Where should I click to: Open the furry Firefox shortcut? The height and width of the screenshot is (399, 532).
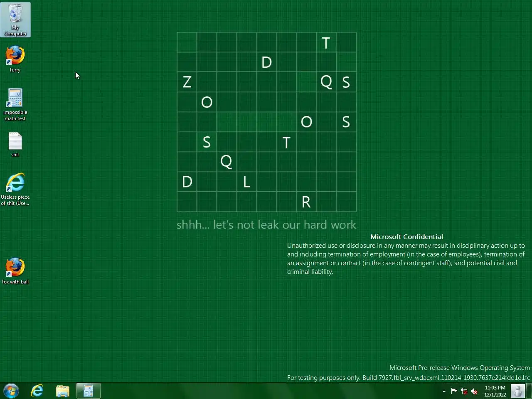click(x=15, y=59)
